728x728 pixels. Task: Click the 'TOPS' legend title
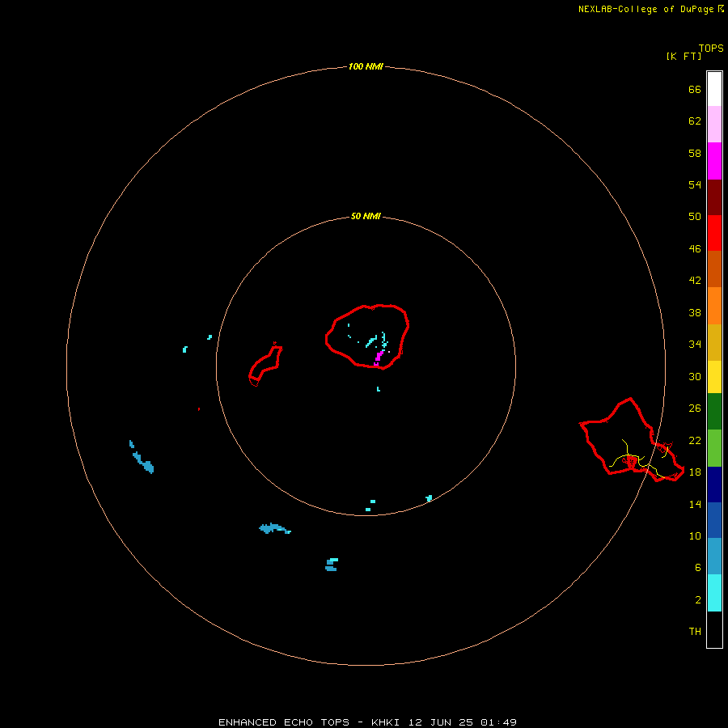(x=711, y=49)
